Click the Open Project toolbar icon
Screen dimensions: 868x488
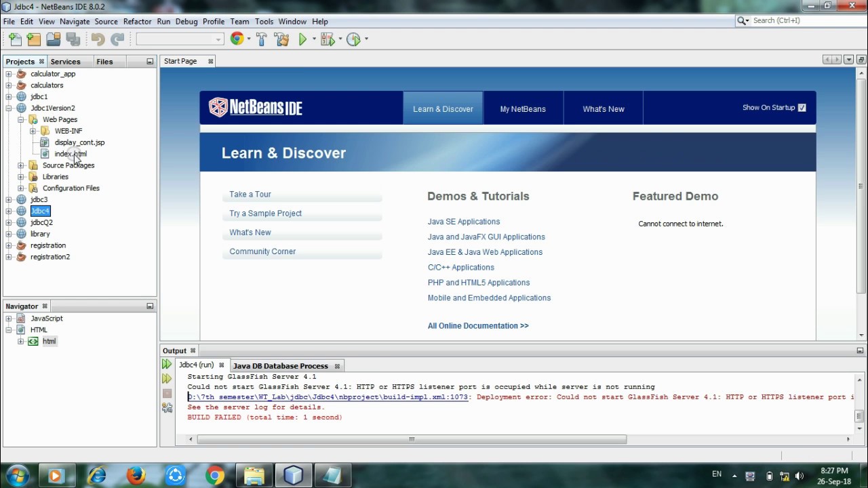[x=54, y=39]
